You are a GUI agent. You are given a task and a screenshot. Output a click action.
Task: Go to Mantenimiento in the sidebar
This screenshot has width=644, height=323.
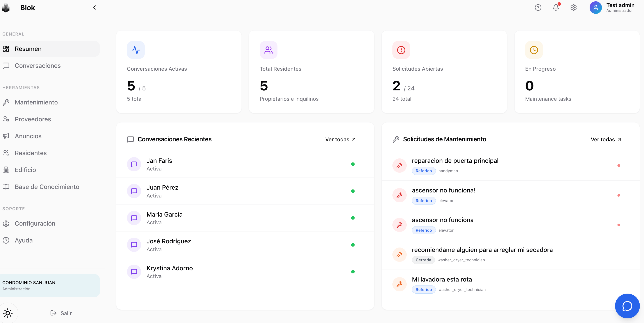point(36,102)
